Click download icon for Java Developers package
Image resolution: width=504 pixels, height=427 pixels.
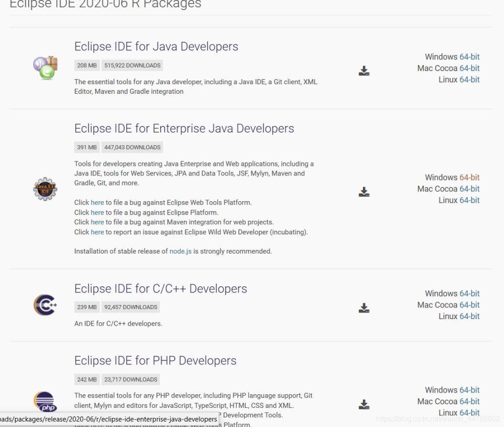pos(364,71)
